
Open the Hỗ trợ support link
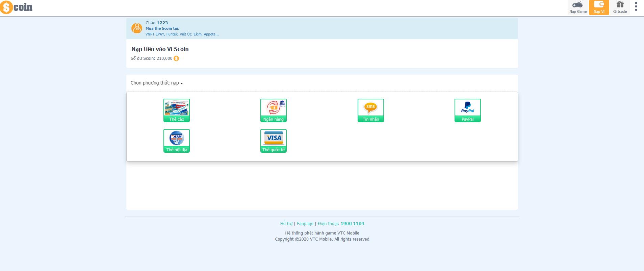click(286, 223)
